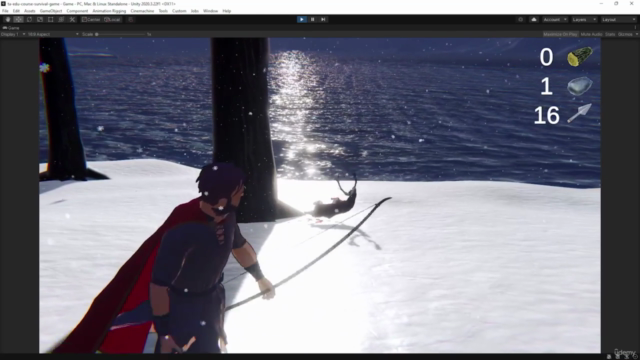Open the Window menu
This screenshot has height=360, width=640.
point(211,11)
